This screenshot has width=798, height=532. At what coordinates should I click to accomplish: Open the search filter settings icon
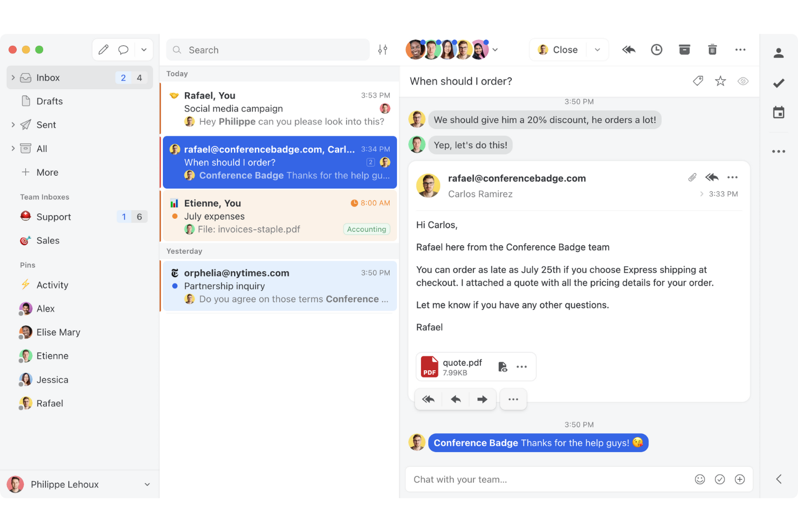383,50
